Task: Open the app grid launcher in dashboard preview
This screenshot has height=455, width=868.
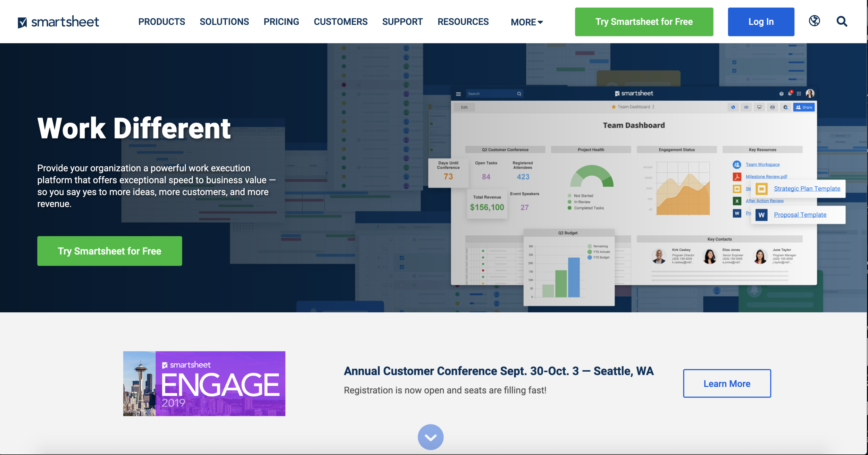Action: click(799, 94)
